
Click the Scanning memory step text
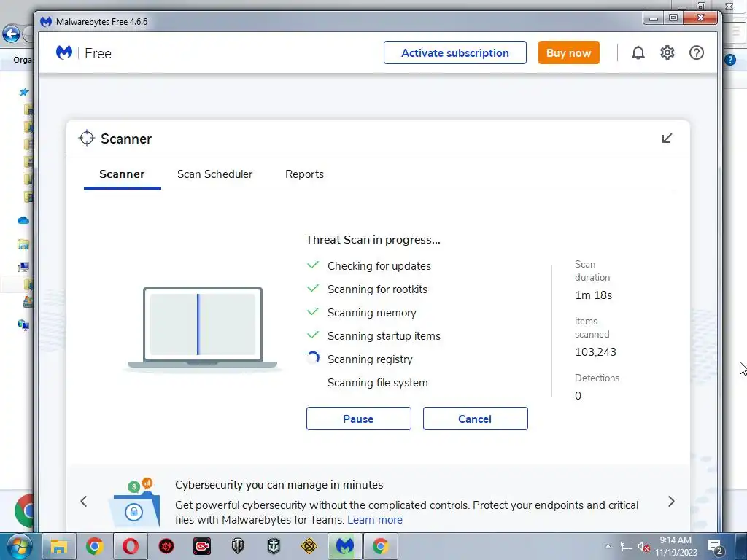(372, 313)
